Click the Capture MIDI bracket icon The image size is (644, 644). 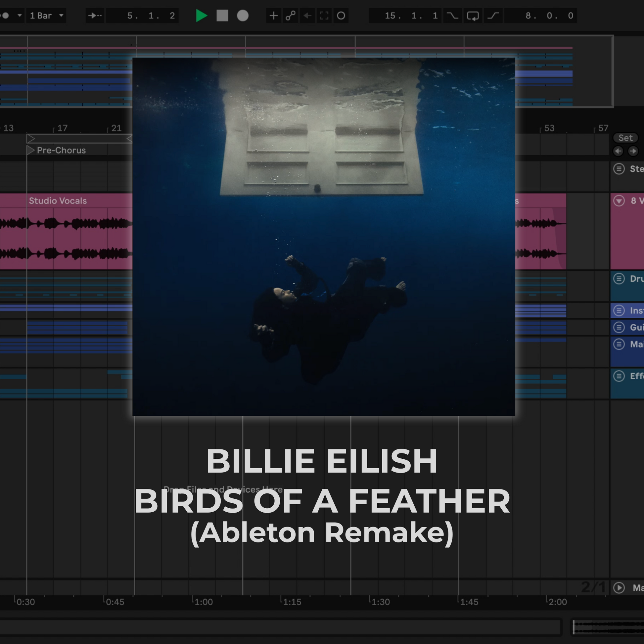tap(324, 16)
